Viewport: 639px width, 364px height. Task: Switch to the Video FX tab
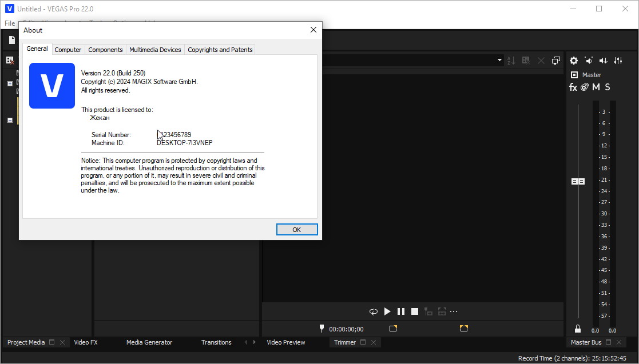86,342
